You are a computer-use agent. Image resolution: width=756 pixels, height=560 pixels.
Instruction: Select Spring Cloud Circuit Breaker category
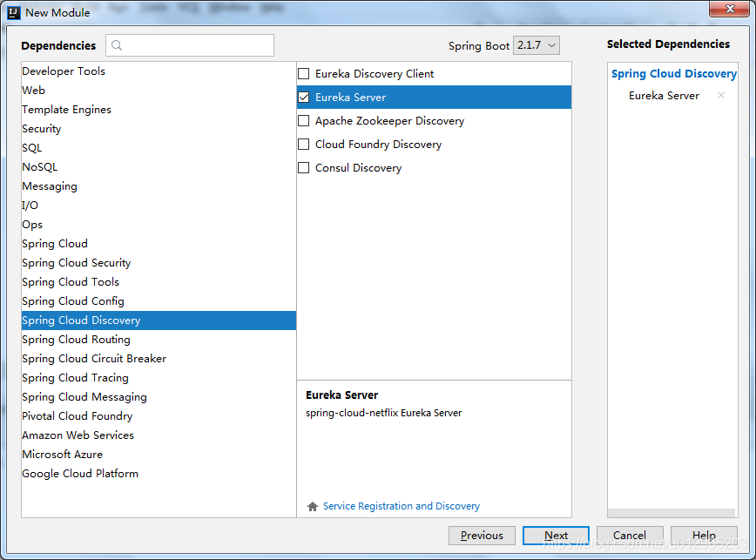point(159,359)
